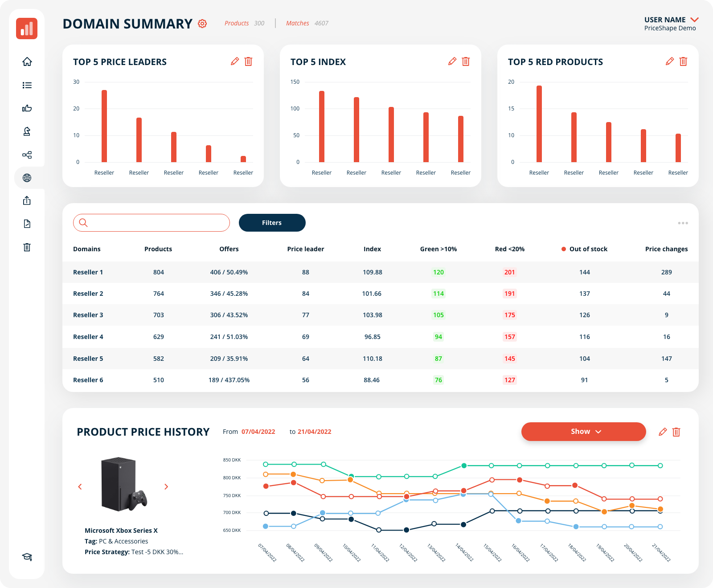This screenshot has width=713, height=588.
Task: Open Domain Summary settings gear
Action: tap(202, 24)
